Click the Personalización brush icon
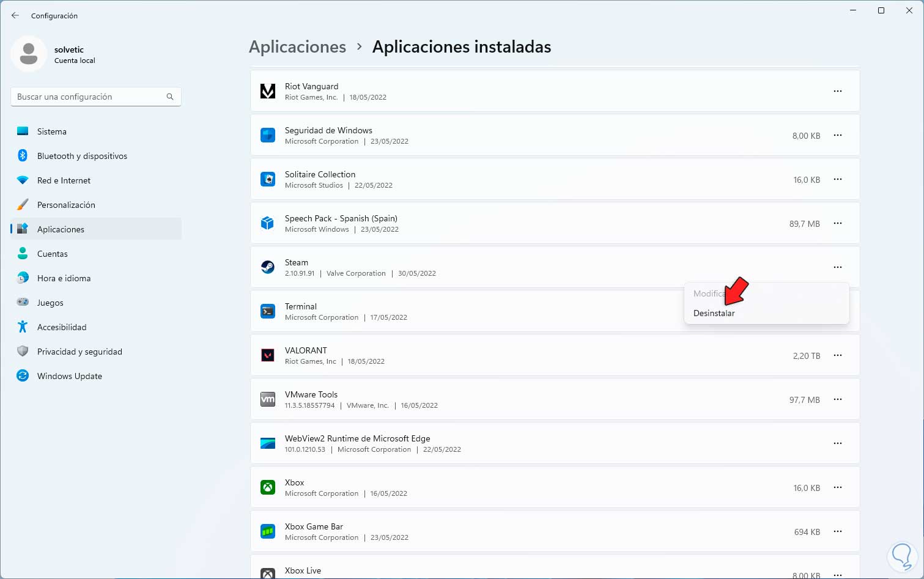924x579 pixels. (x=23, y=205)
